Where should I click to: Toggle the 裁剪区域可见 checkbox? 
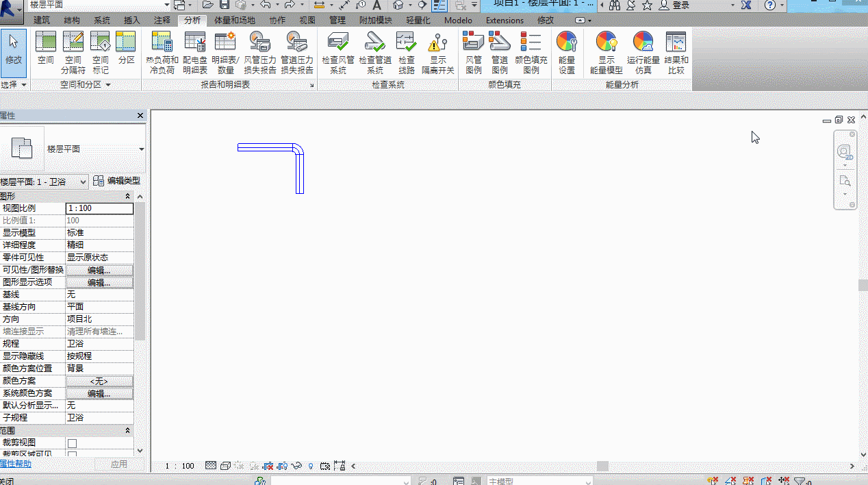pyautogui.click(x=72, y=455)
